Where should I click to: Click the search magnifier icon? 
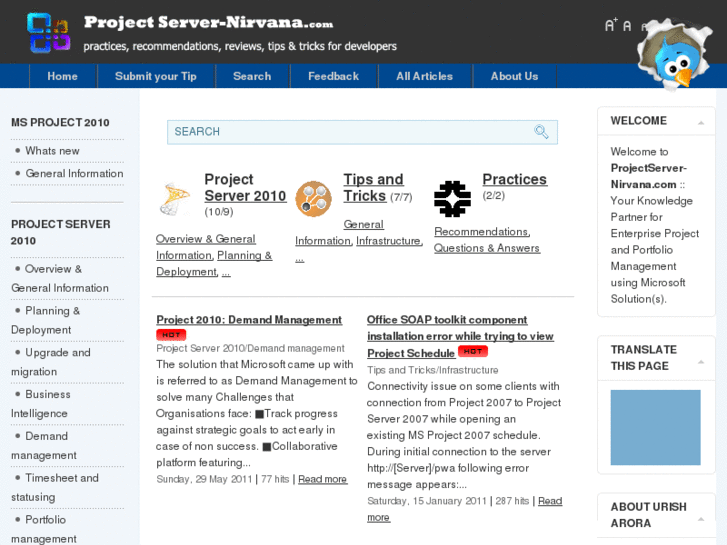[x=541, y=132]
